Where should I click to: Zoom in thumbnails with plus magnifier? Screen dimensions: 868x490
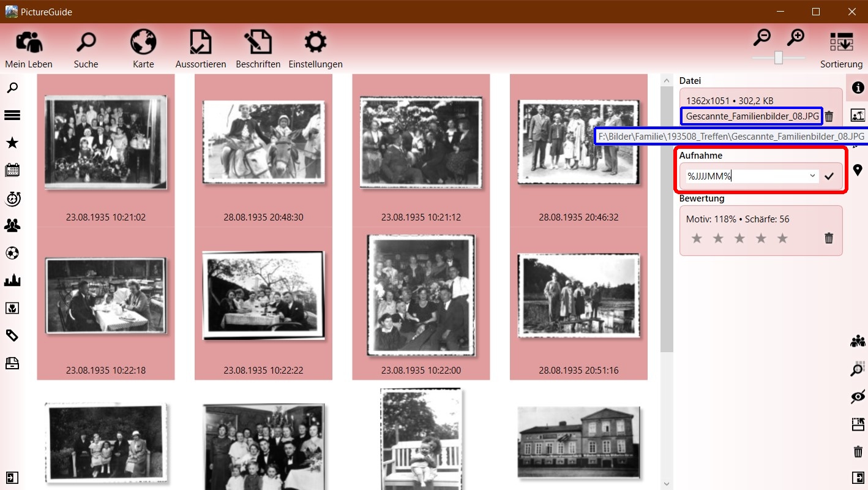click(795, 37)
